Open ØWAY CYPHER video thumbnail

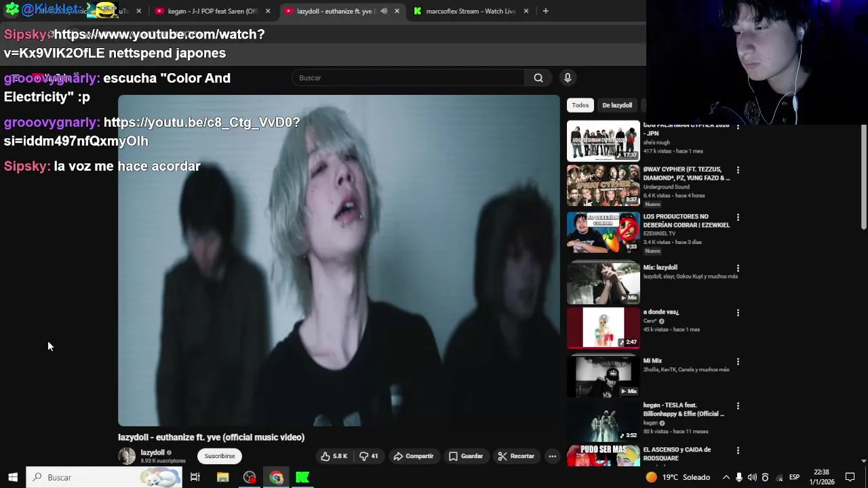coord(604,185)
